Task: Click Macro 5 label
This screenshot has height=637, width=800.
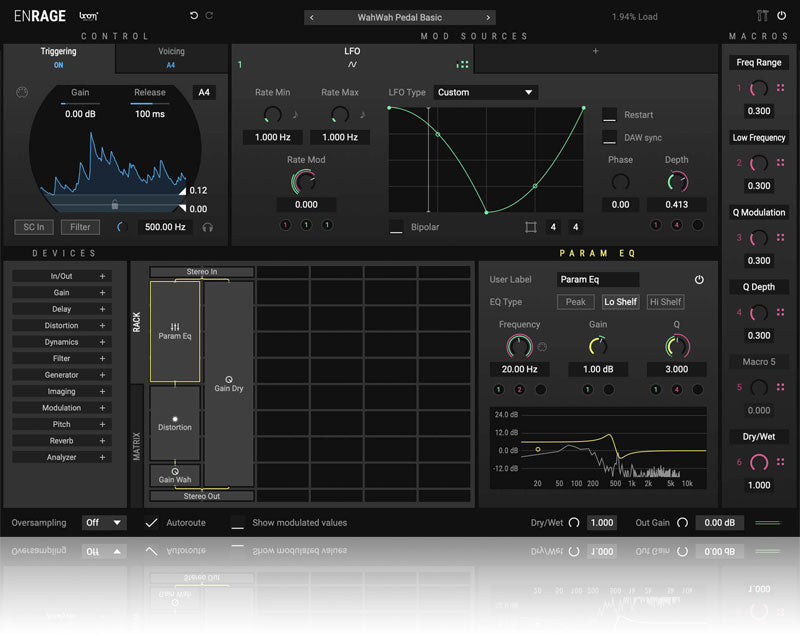Action: [759, 362]
